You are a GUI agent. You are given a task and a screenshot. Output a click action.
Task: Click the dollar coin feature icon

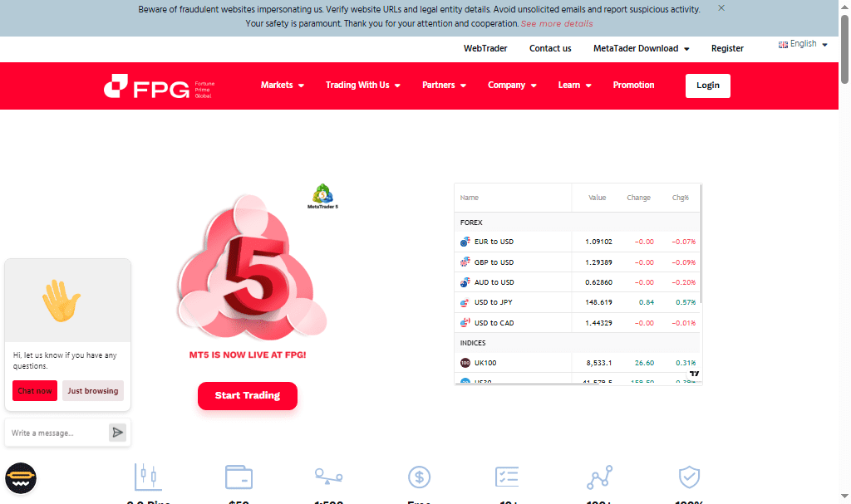(x=419, y=477)
